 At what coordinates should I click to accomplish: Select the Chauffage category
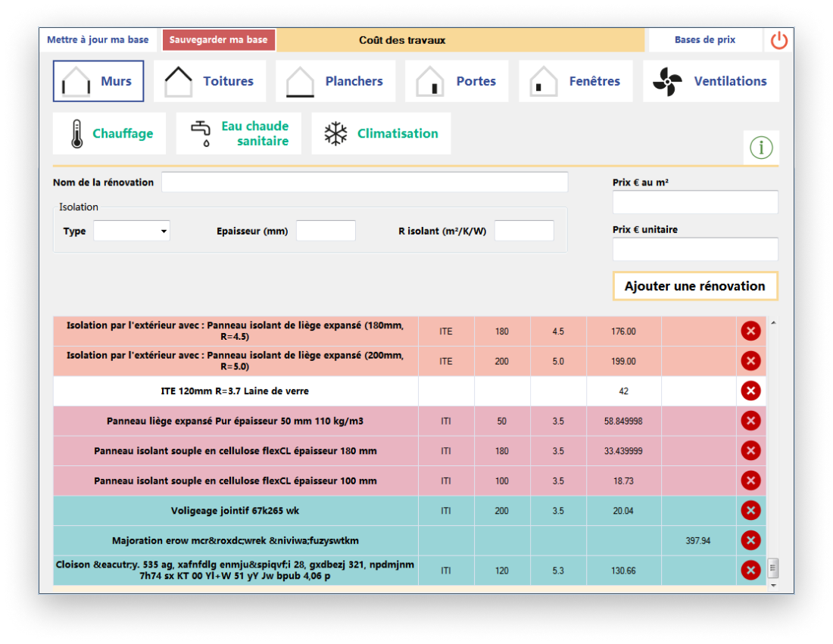[110, 133]
